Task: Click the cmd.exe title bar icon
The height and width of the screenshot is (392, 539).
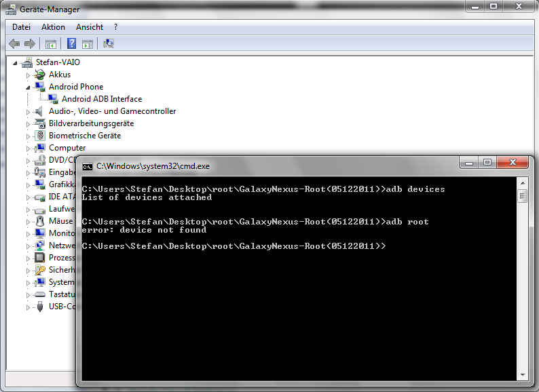Action: point(88,167)
